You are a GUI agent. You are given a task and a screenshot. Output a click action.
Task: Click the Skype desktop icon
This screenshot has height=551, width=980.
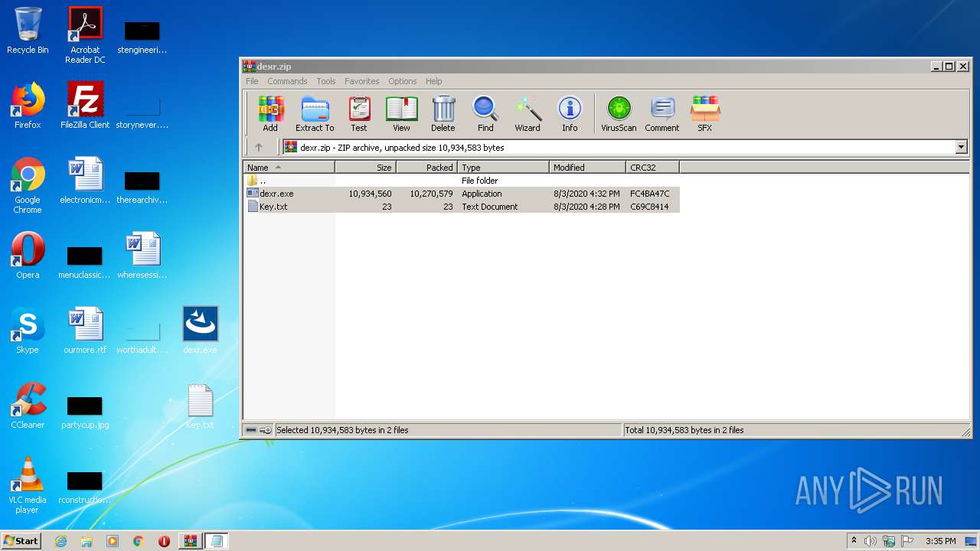(28, 331)
